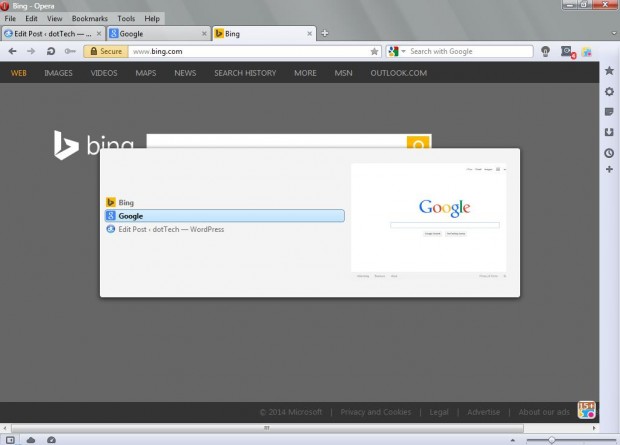620x445 pixels.
Task: Close the Bing tab
Action: tap(310, 34)
